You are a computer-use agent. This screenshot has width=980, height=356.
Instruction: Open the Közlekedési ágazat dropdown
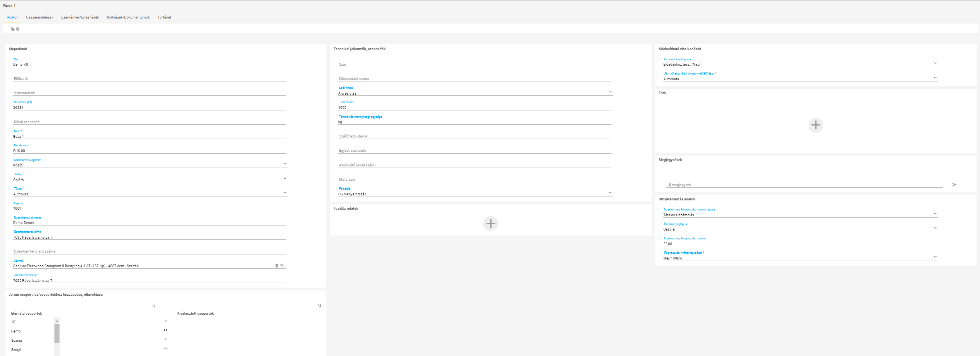[285, 164]
